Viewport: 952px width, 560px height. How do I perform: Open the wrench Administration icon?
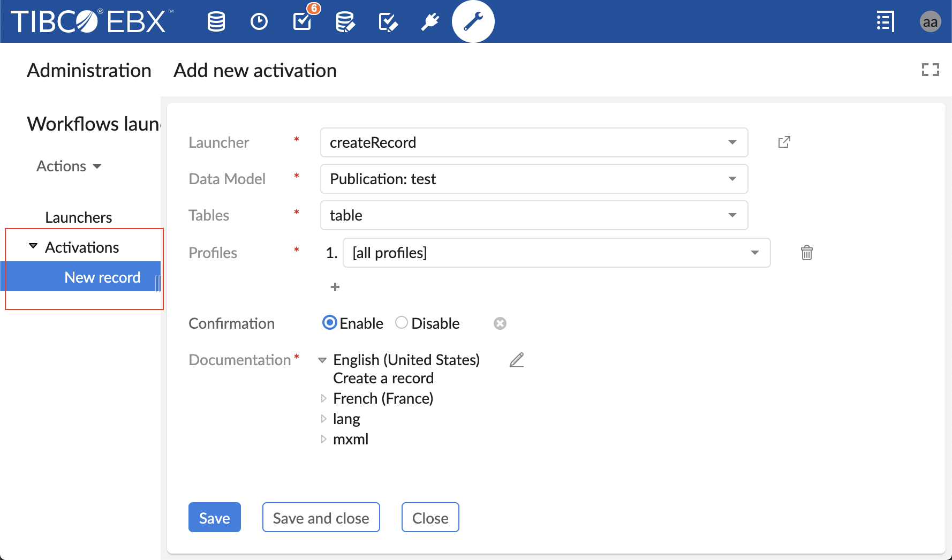[x=473, y=21]
